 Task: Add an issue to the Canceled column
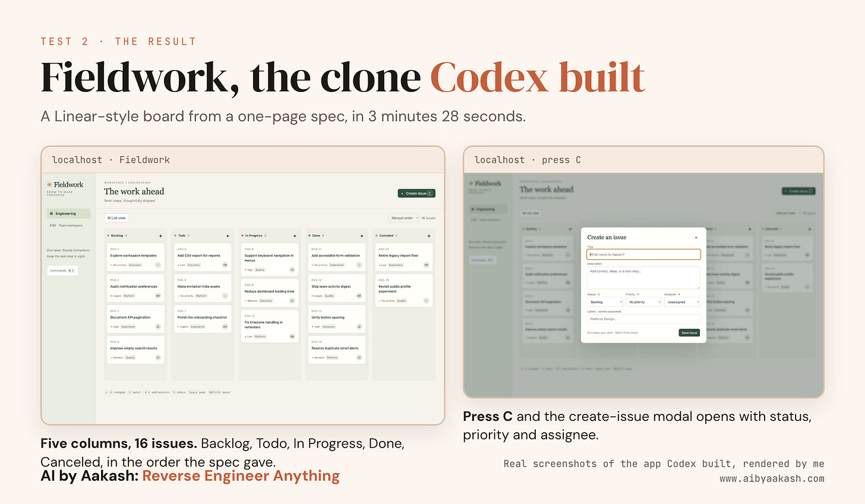(429, 236)
